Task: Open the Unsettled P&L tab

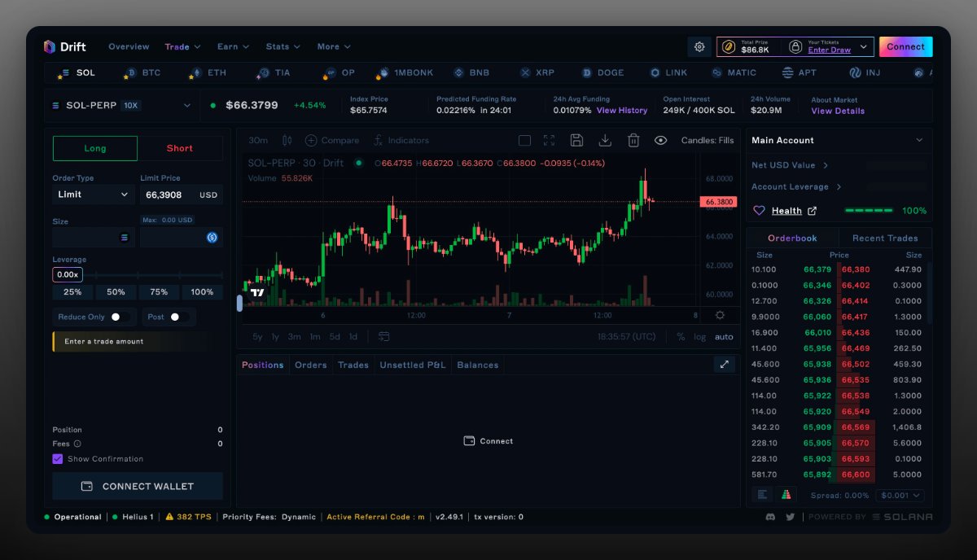Action: [413, 365]
